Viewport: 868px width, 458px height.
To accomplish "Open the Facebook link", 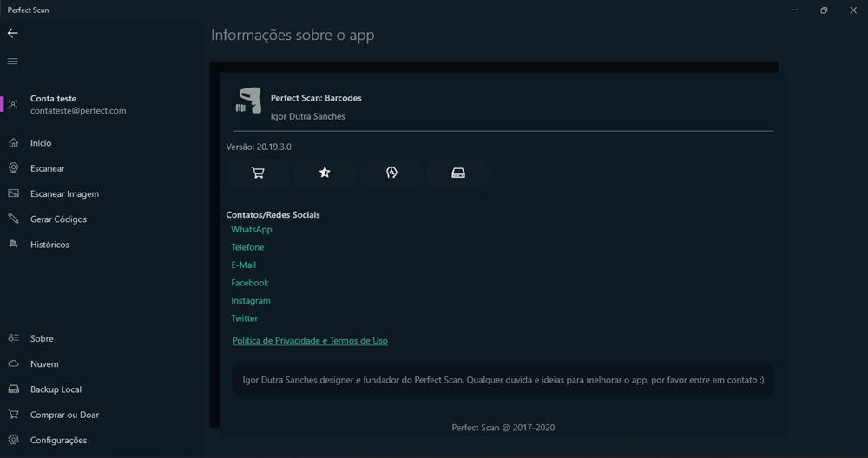I will (250, 283).
